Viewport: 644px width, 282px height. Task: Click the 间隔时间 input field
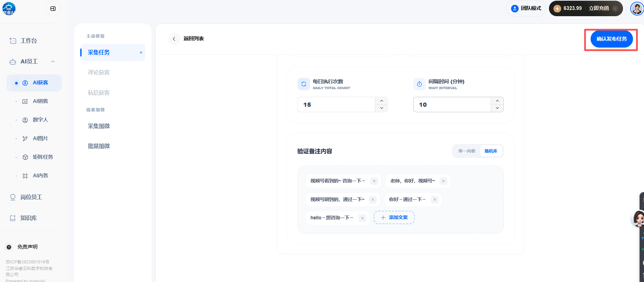452,105
